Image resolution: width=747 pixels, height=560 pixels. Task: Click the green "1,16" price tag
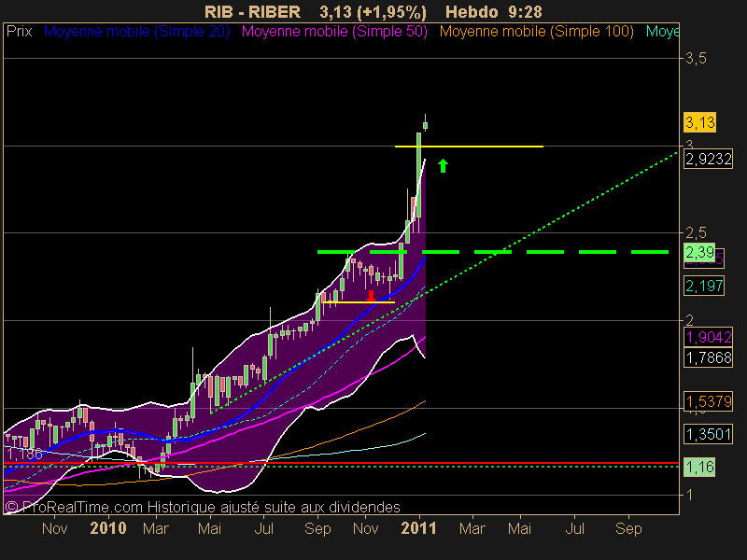point(699,467)
